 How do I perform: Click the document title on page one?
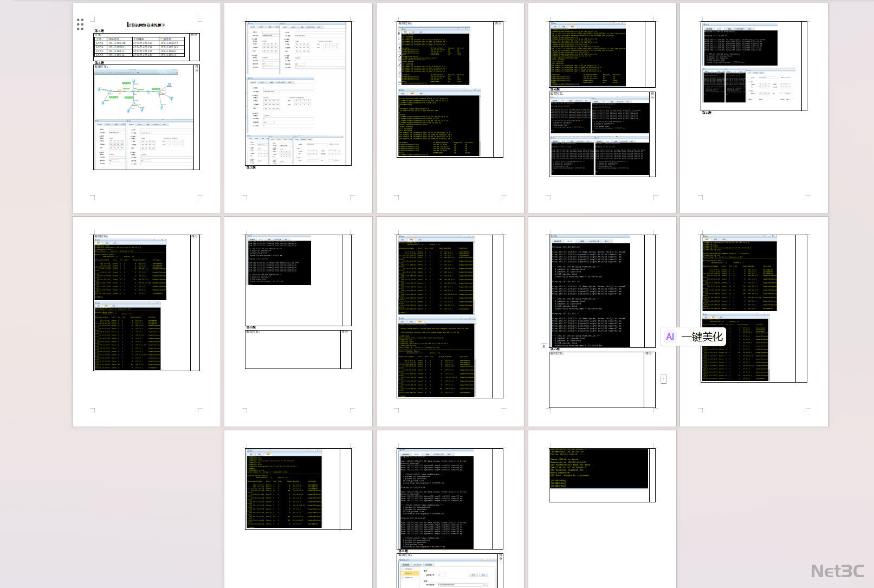pyautogui.click(x=146, y=25)
